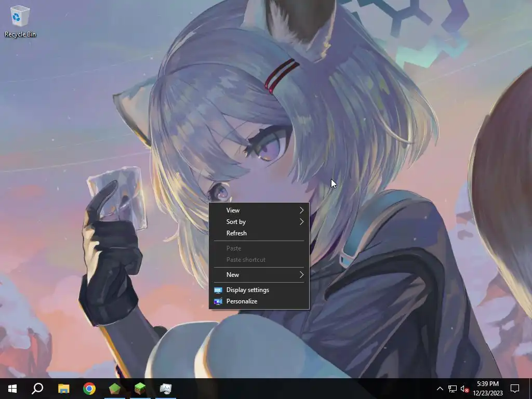Switch to Task Manager in taskbar
This screenshot has width=532, height=399.
point(166,389)
